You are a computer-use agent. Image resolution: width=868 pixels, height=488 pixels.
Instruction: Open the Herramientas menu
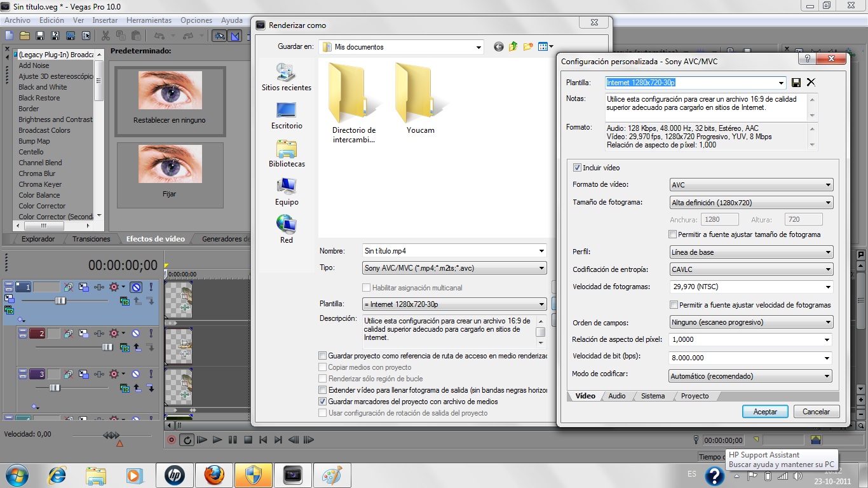coord(147,20)
